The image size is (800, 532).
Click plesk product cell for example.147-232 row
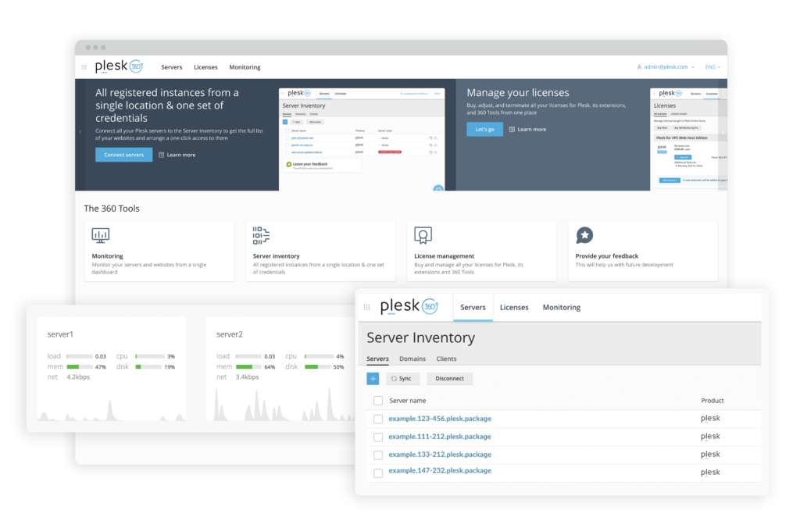710,473
